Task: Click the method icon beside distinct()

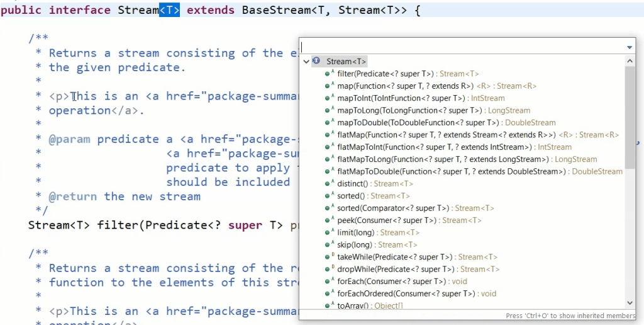Action: 330,183
